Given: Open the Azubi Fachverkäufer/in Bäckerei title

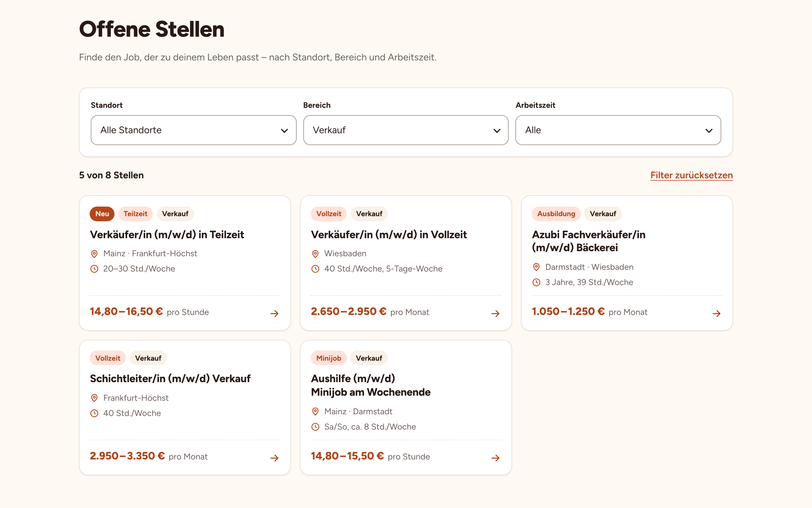Looking at the screenshot, I should click(588, 241).
